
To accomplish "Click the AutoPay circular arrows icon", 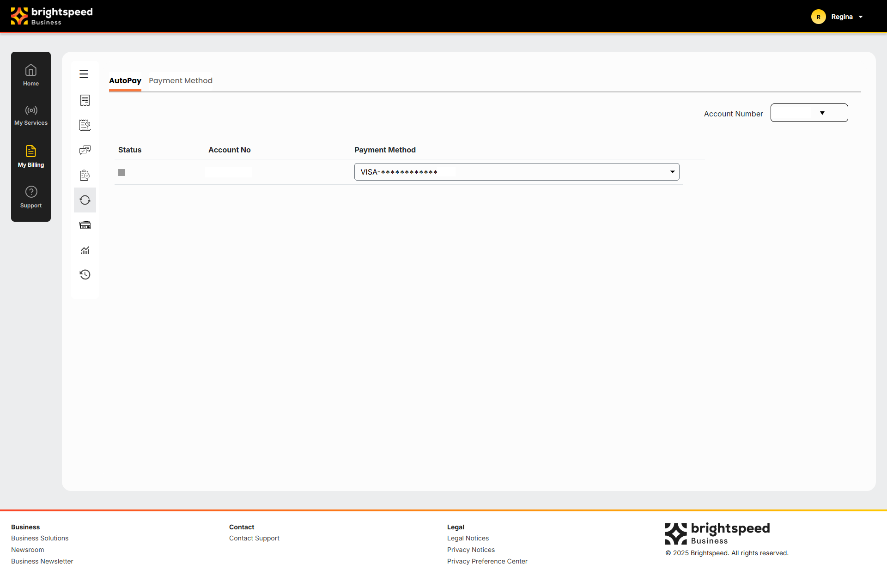I will coord(85,200).
